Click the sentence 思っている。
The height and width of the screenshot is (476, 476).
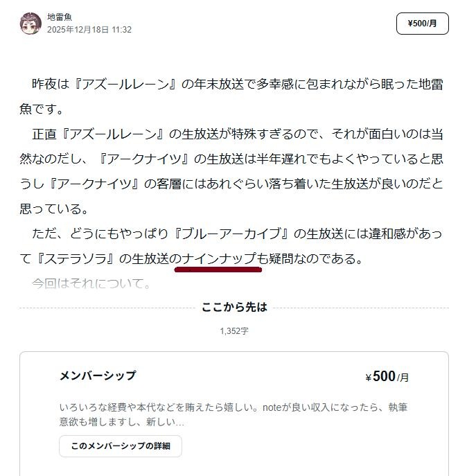click(54, 209)
